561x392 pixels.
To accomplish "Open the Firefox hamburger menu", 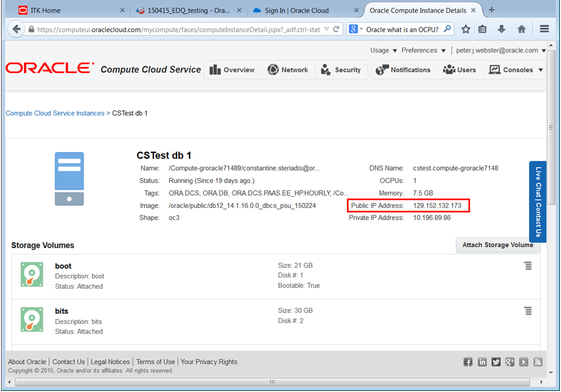I will tap(544, 29).
